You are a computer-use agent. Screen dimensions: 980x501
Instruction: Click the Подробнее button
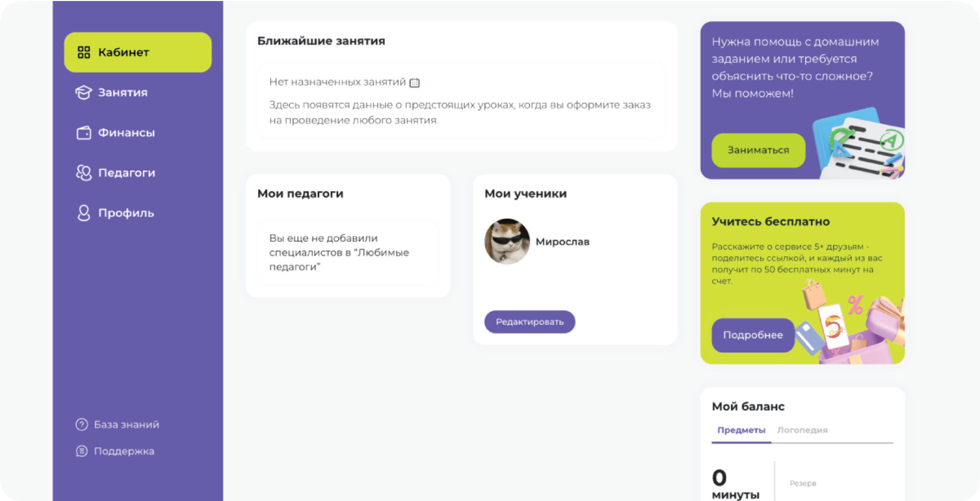click(753, 335)
